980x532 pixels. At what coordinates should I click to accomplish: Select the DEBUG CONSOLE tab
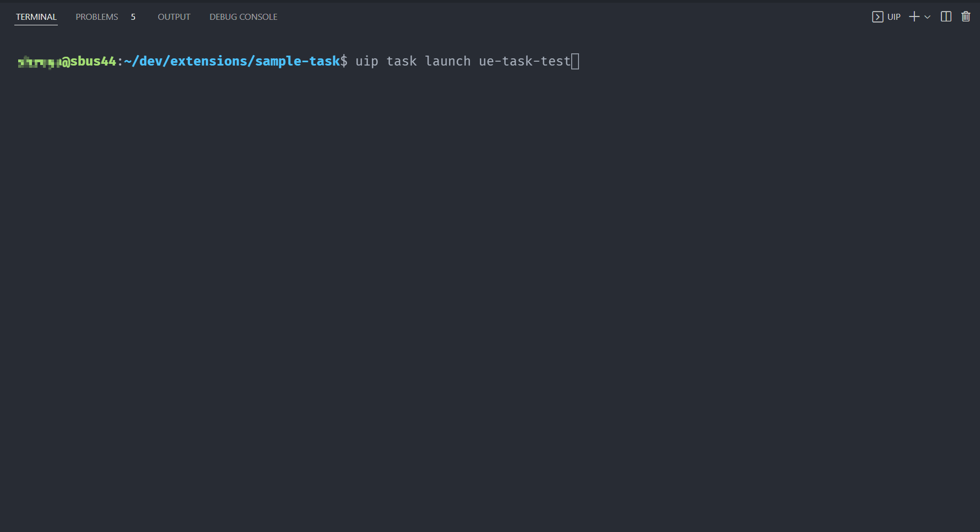coord(243,17)
